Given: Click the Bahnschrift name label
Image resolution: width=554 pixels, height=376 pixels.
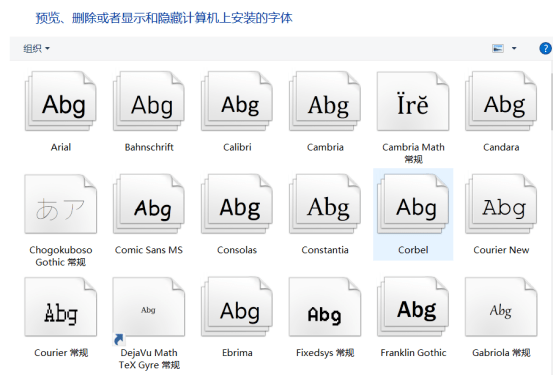Looking at the screenshot, I should (149, 147).
